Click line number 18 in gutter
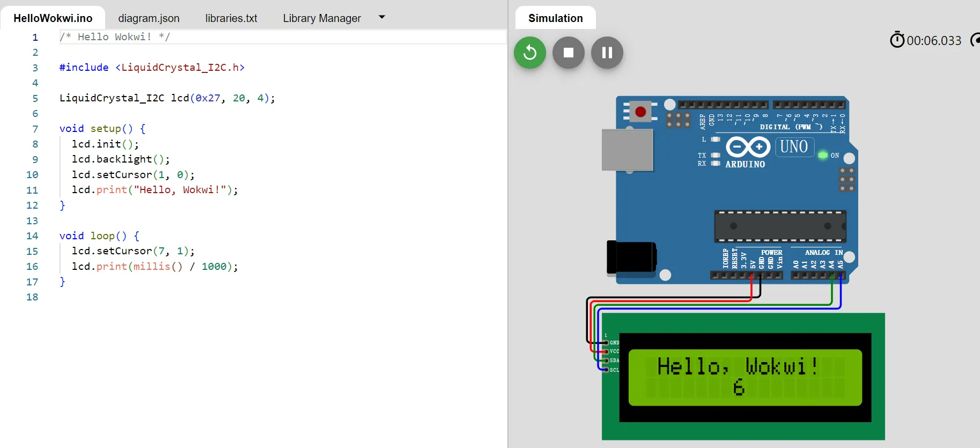This screenshot has width=980, height=448. point(32,297)
